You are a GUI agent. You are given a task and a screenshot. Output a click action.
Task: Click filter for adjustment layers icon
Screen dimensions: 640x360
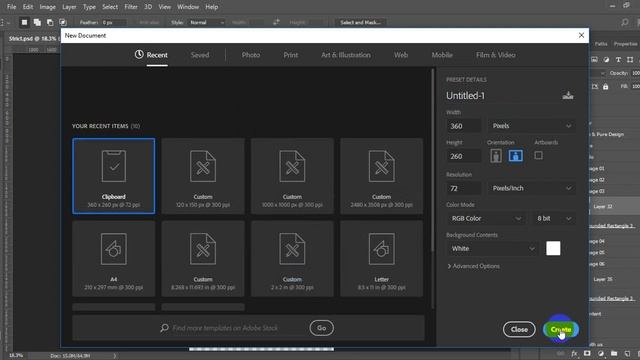click(x=606, y=60)
